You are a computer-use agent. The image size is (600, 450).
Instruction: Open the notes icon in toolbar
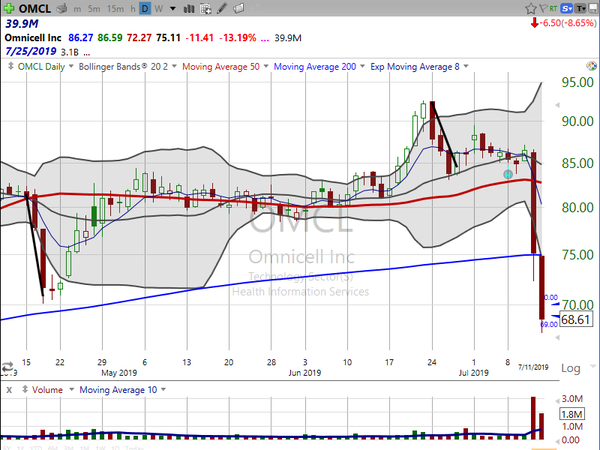238,8
